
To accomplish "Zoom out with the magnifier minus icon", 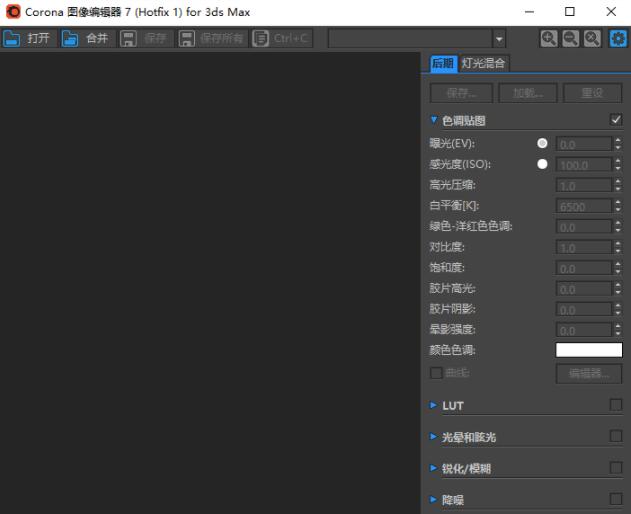I will (x=570, y=38).
